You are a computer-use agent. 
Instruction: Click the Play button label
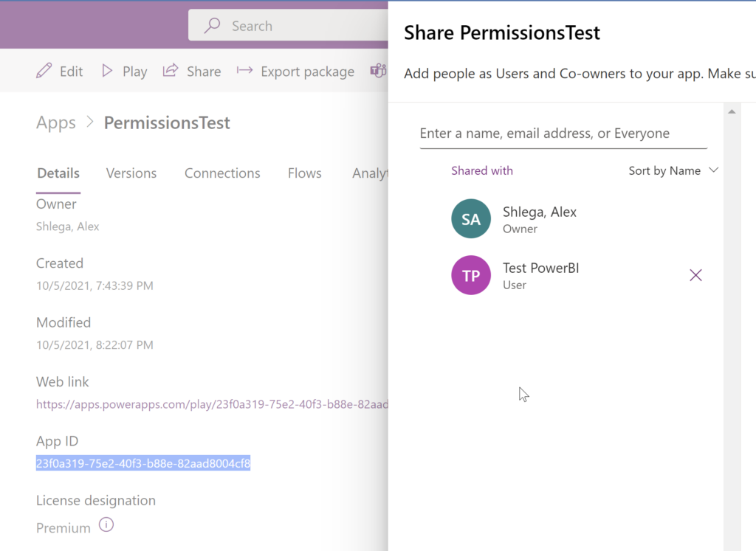[x=134, y=72]
